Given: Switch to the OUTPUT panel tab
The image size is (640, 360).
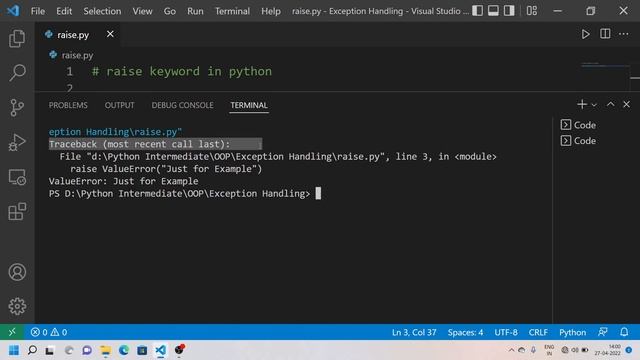Looking at the screenshot, I should [119, 105].
